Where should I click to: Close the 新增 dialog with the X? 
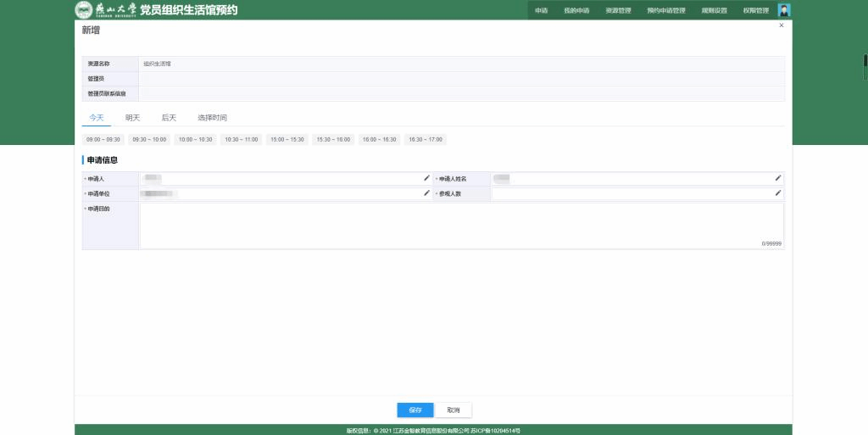click(782, 25)
